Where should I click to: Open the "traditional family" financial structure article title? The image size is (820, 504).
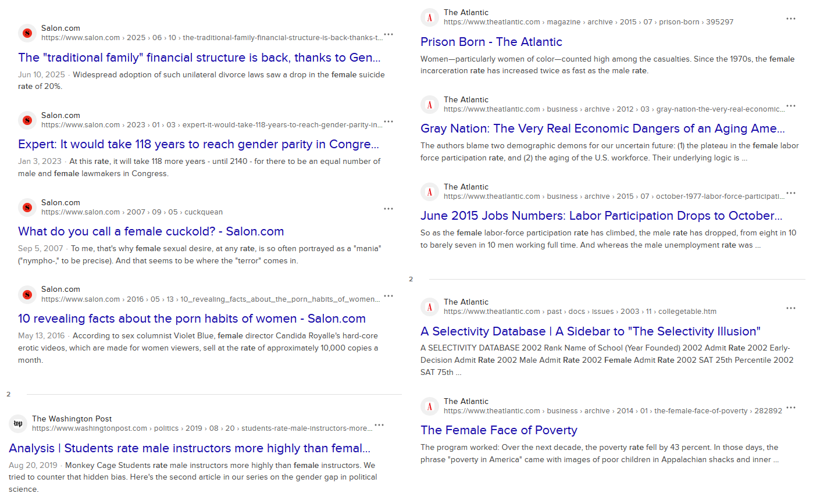click(199, 58)
